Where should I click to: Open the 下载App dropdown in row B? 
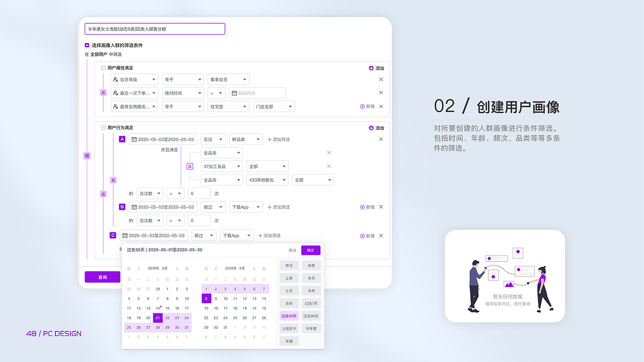click(246, 207)
